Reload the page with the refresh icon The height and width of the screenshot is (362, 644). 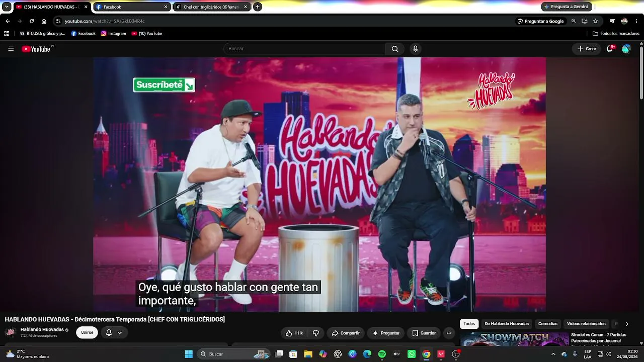[x=32, y=21]
